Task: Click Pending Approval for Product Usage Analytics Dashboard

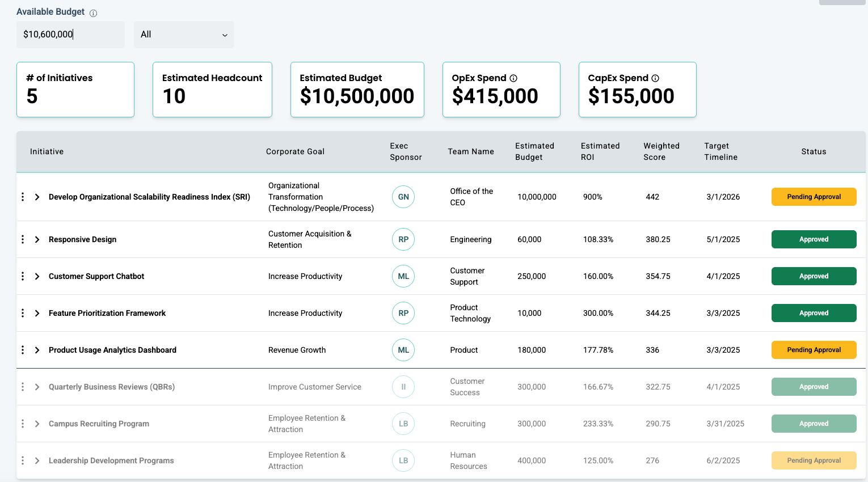Action: coord(814,350)
